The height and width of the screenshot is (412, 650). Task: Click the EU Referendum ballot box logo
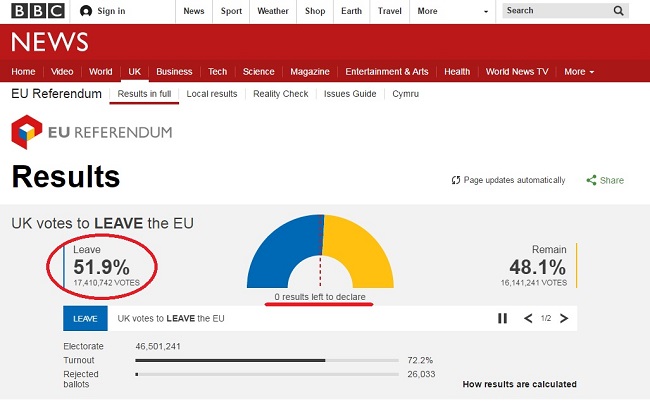click(25, 133)
